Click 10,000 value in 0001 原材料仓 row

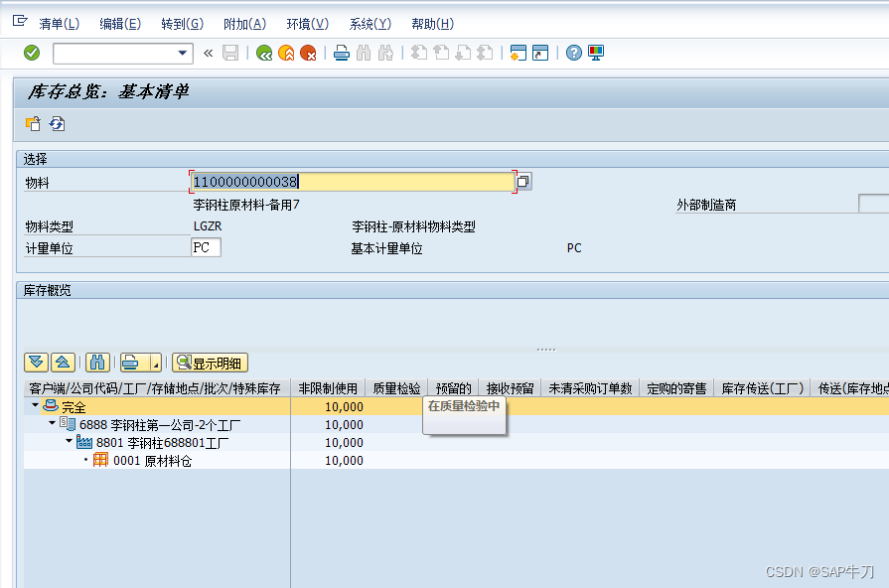click(344, 461)
